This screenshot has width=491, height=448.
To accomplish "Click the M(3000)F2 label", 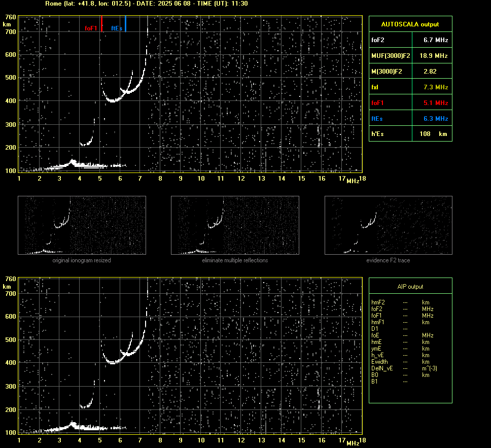I will (x=387, y=72).
